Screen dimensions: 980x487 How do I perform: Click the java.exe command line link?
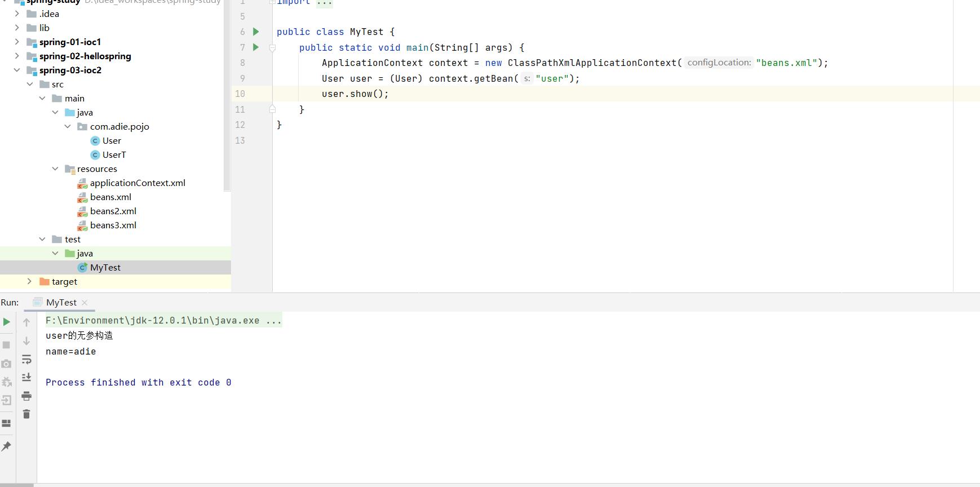pos(163,320)
